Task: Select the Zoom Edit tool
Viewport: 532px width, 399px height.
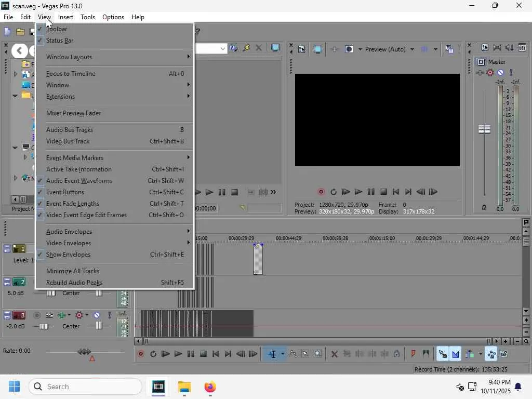Action: click(317, 354)
